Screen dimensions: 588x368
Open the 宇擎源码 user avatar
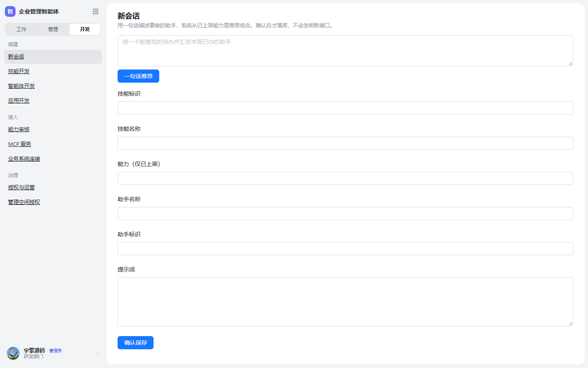point(13,353)
